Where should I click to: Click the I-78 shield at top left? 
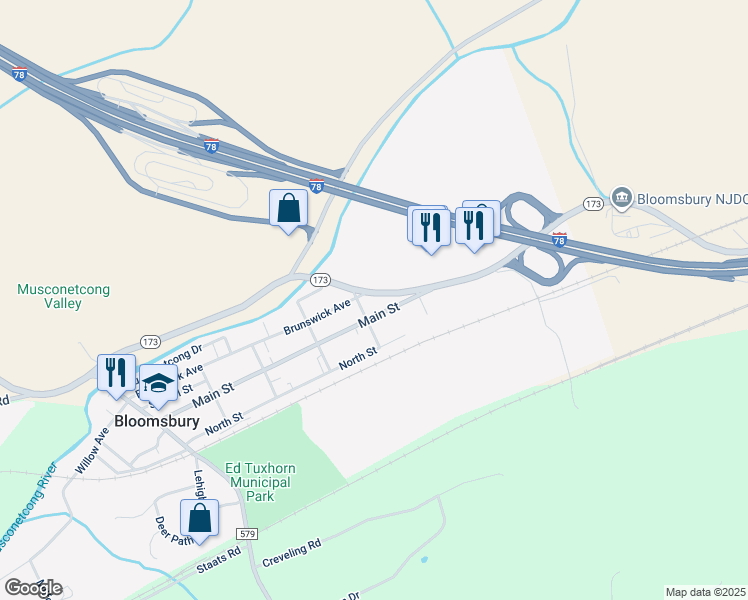pos(19,74)
